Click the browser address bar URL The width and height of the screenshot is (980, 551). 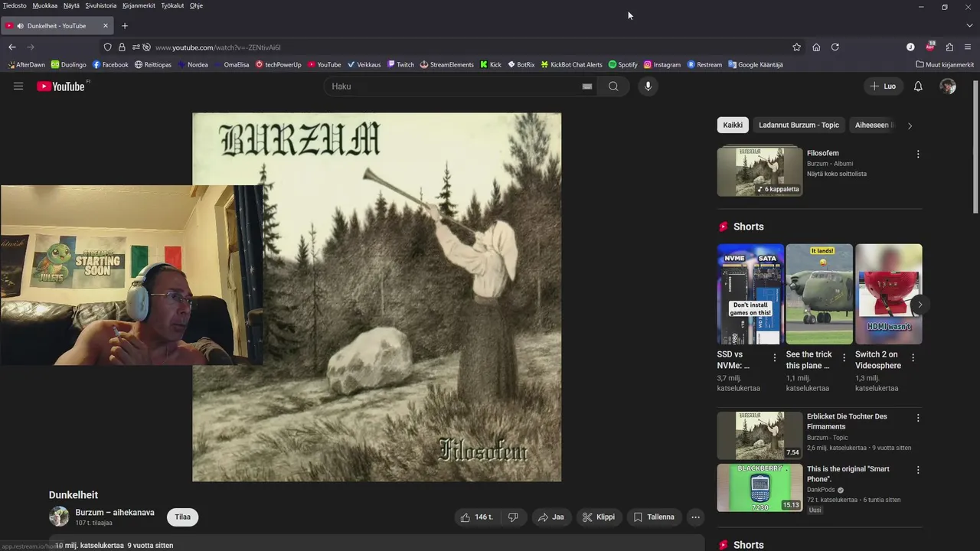[218, 47]
